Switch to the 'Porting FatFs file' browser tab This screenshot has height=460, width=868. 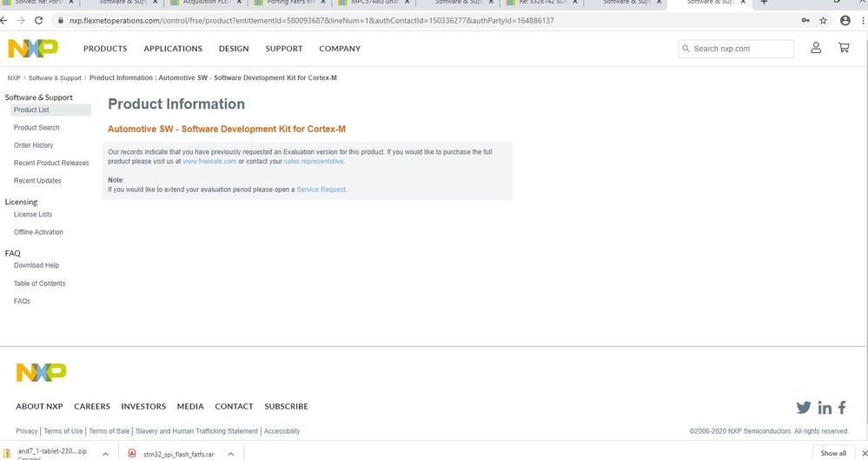[289, 3]
